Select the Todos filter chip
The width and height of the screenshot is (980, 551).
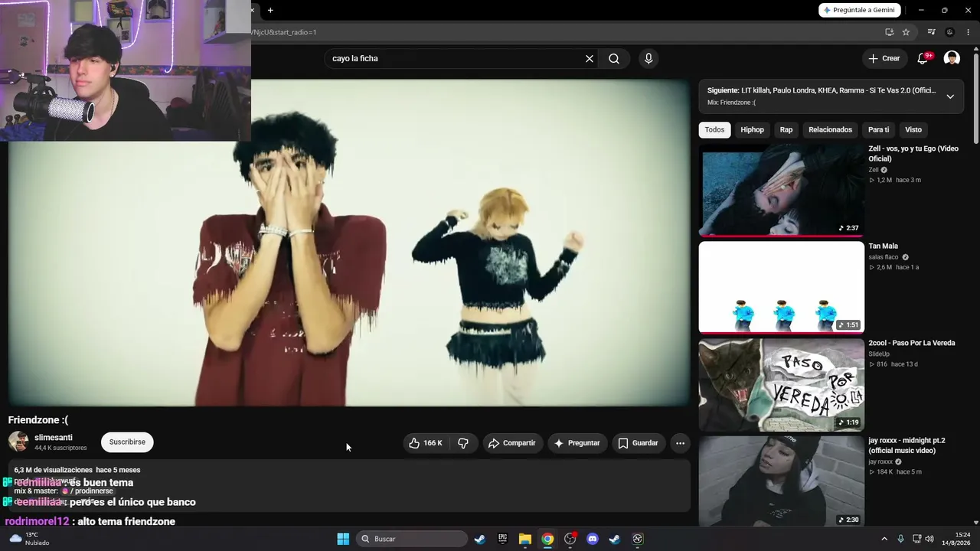point(714,129)
